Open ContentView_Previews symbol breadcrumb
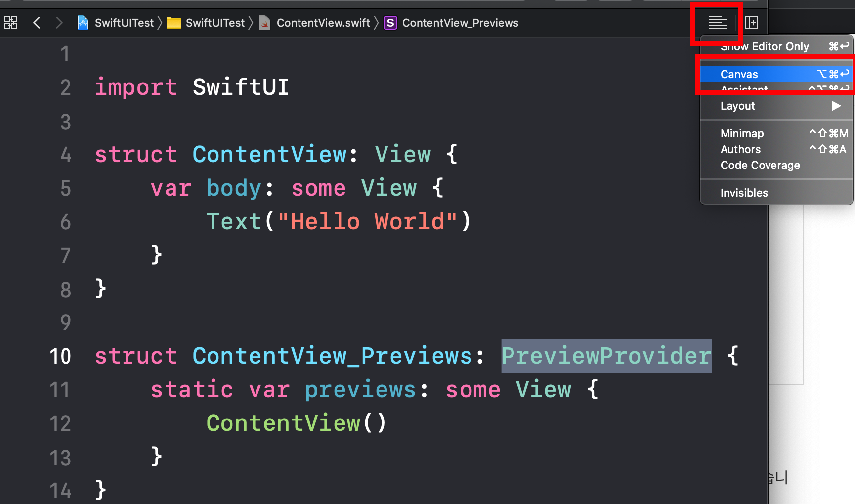Viewport: 855px width, 504px height. 460,23
